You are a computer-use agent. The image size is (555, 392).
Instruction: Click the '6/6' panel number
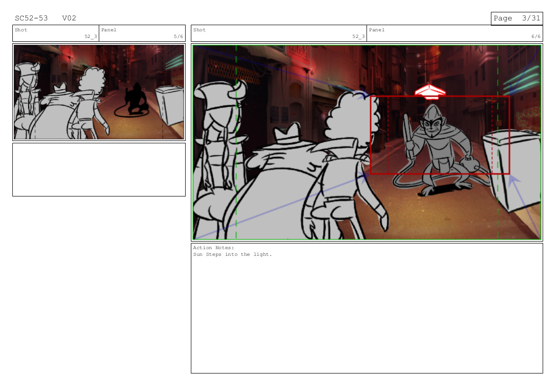(536, 37)
